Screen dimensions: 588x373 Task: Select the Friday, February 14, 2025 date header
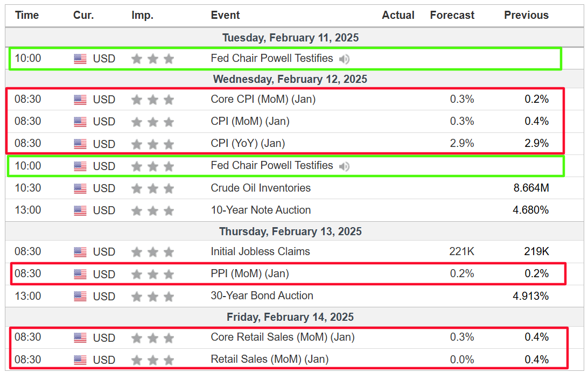tap(290, 317)
